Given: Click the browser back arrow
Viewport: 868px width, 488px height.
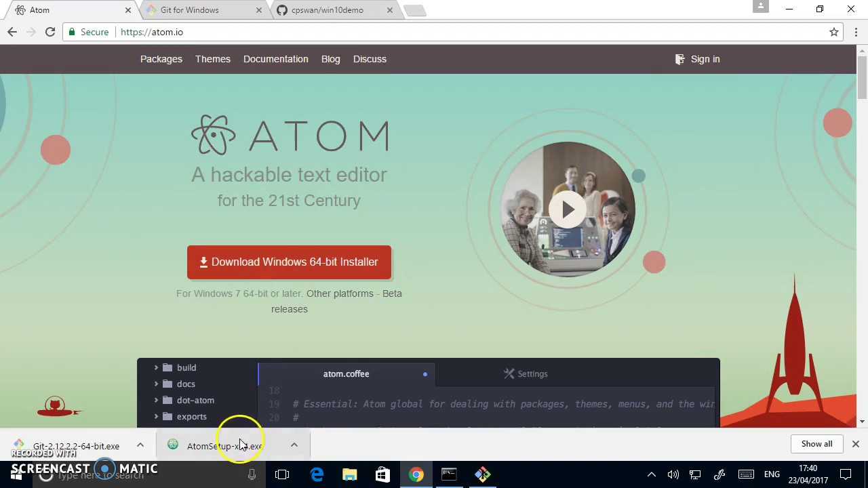Looking at the screenshot, I should 12,32.
